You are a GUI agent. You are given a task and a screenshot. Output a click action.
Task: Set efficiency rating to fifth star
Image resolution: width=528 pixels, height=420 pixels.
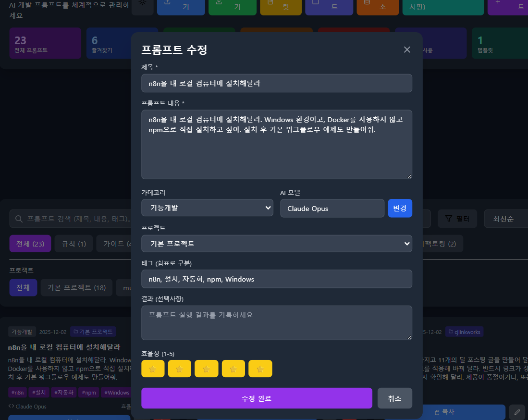tap(260, 369)
